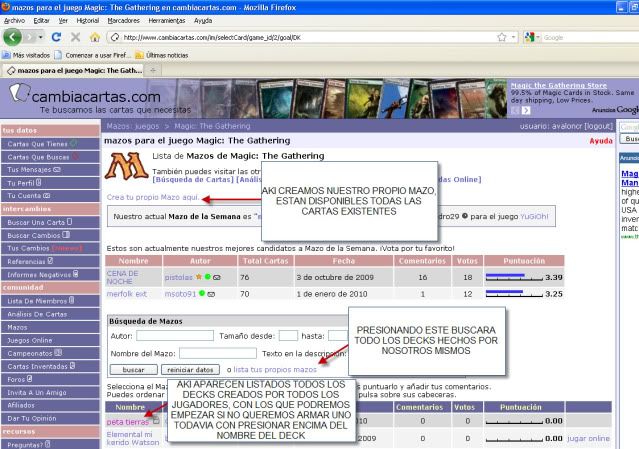The width and height of the screenshot is (639, 449).
Task: Click the 0.00 rating bar for peta tierras
Action: (514, 421)
